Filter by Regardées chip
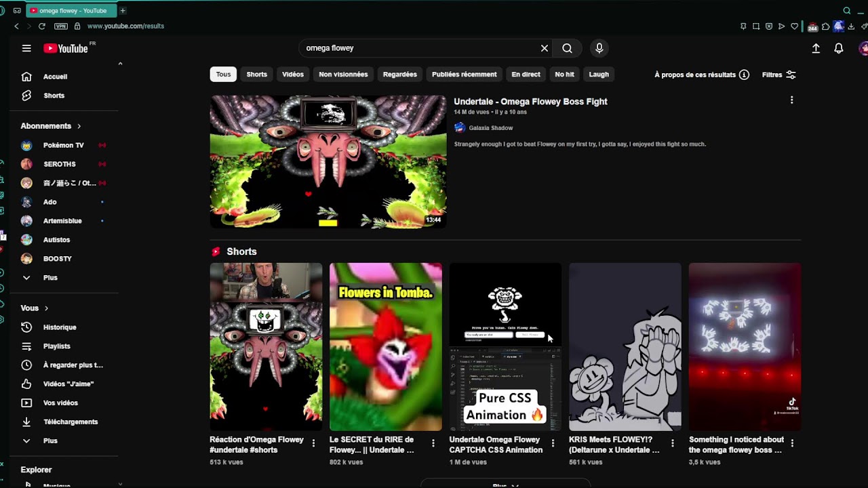Screen dimensions: 868x488 click(x=400, y=75)
